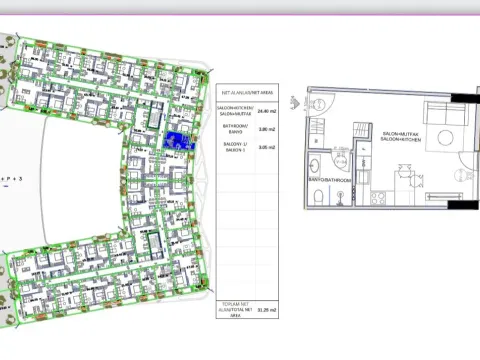Select the blue highlighted unit on the site plan

click(x=179, y=140)
